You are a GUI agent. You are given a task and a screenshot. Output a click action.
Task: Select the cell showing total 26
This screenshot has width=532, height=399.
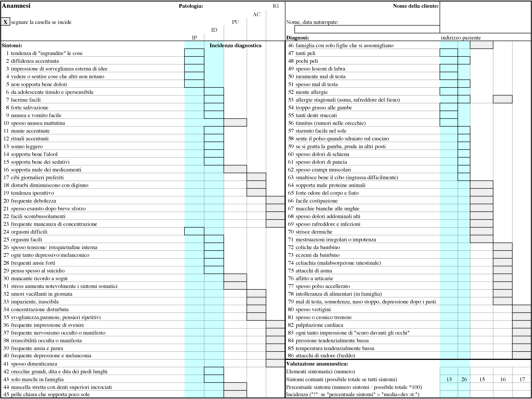pyautogui.click(x=464, y=379)
